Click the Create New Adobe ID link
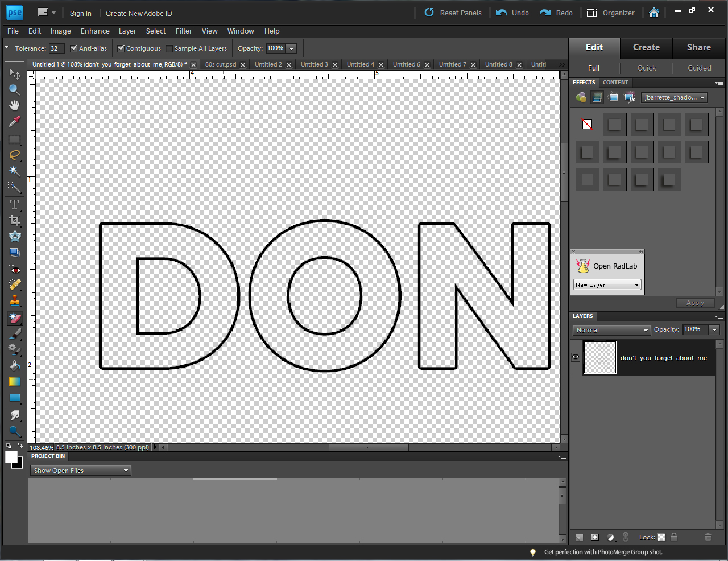 (x=139, y=13)
